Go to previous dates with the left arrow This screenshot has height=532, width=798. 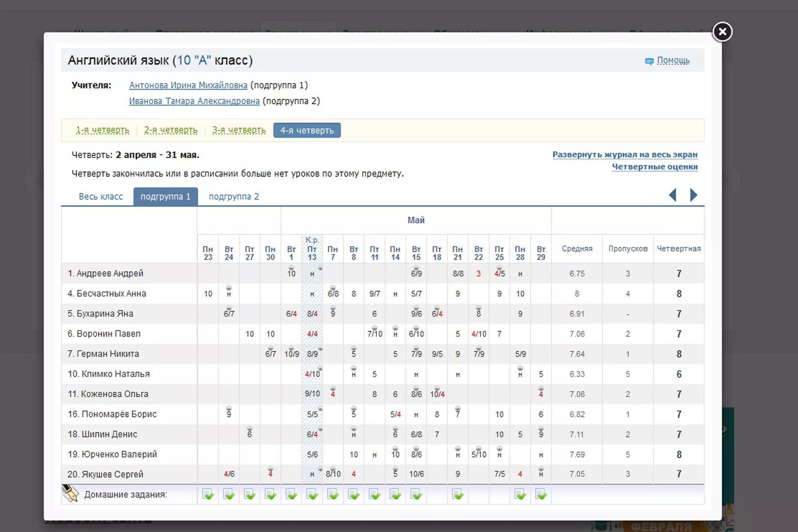(x=673, y=195)
